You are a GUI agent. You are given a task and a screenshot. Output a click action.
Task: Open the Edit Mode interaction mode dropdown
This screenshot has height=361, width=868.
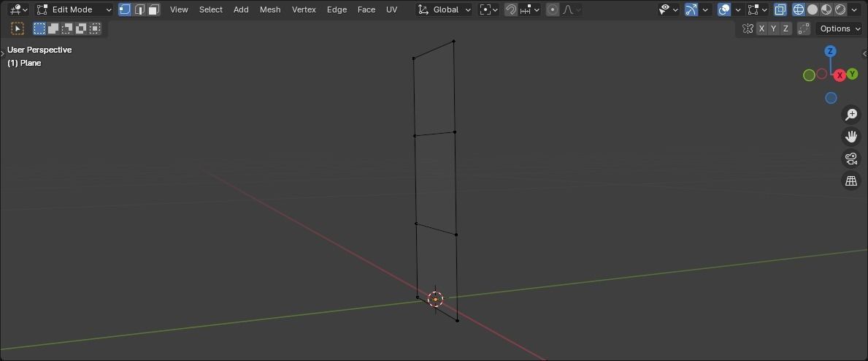(74, 9)
